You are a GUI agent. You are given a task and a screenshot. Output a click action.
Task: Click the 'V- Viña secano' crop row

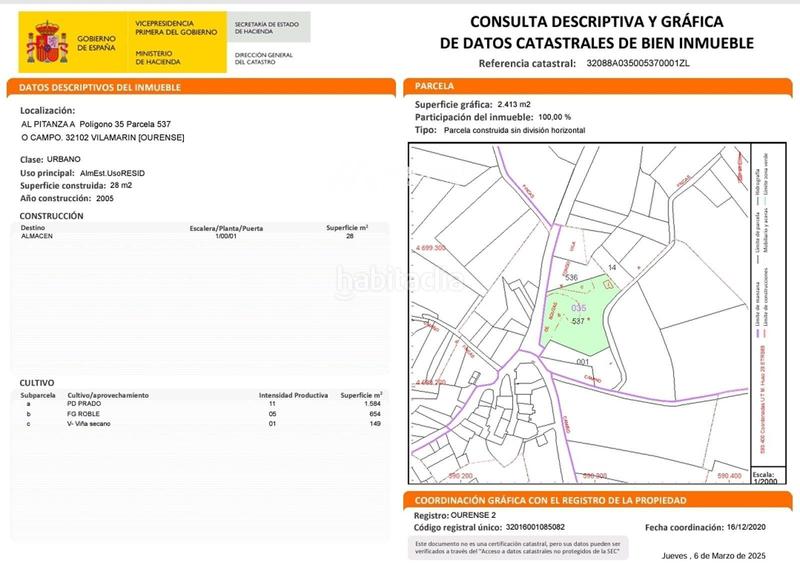199,424
